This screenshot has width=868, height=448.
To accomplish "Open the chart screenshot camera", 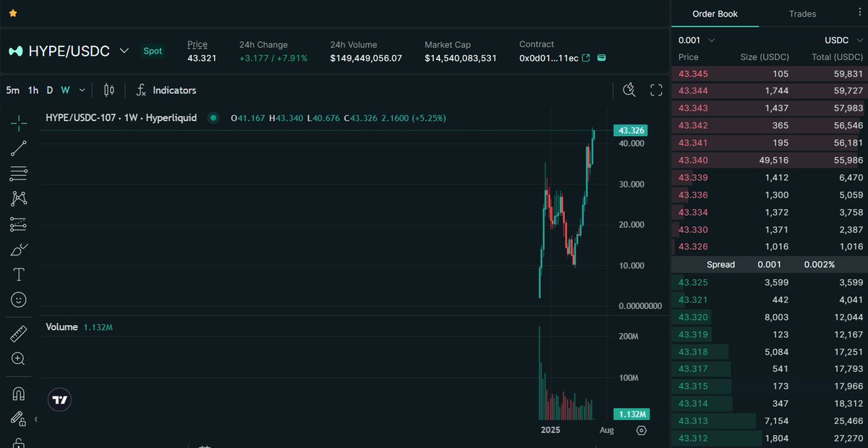I will pos(629,90).
